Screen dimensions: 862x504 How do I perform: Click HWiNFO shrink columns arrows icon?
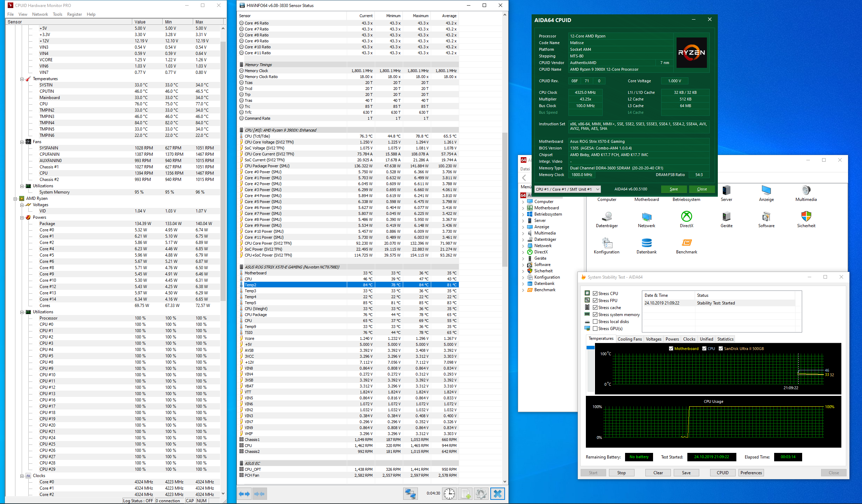pos(259,494)
